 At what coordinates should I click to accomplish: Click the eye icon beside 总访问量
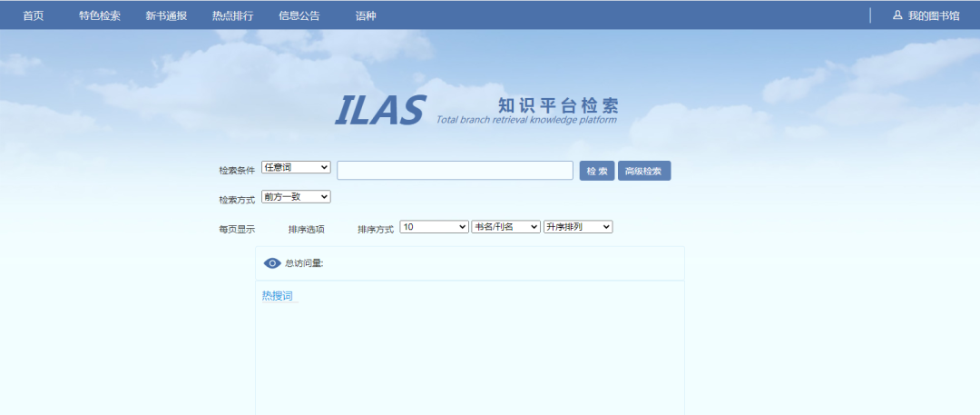pyautogui.click(x=272, y=263)
